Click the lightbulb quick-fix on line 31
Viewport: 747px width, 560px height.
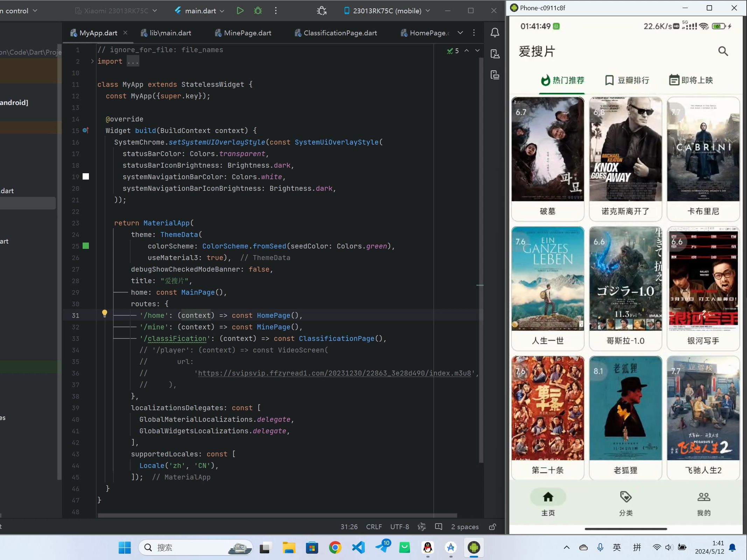104,313
